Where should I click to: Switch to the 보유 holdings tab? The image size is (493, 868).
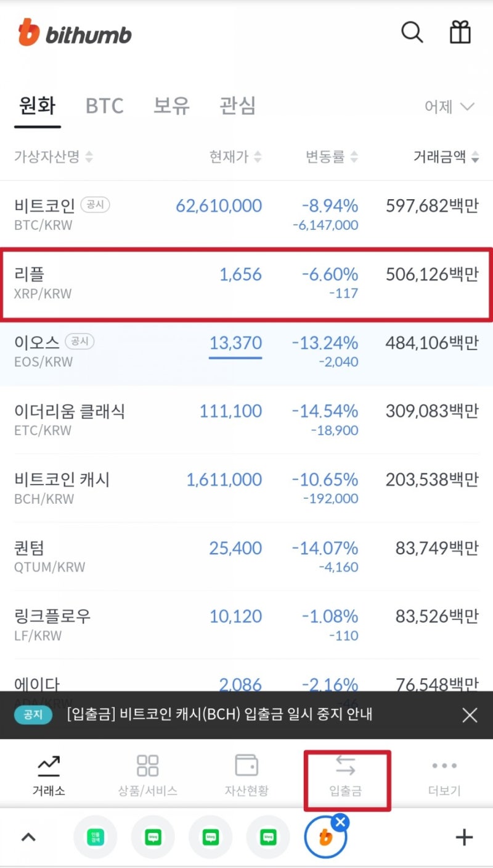click(171, 106)
